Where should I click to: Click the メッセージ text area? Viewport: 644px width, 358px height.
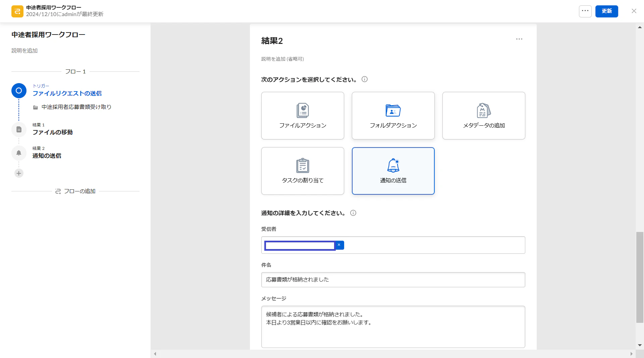click(x=393, y=327)
